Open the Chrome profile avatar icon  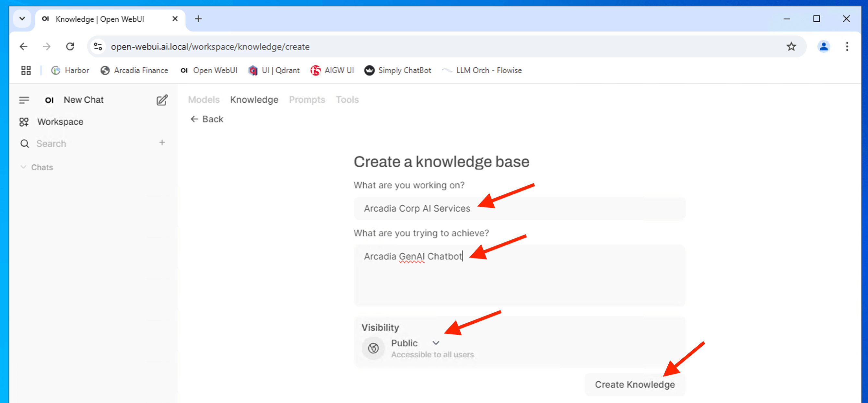point(823,46)
